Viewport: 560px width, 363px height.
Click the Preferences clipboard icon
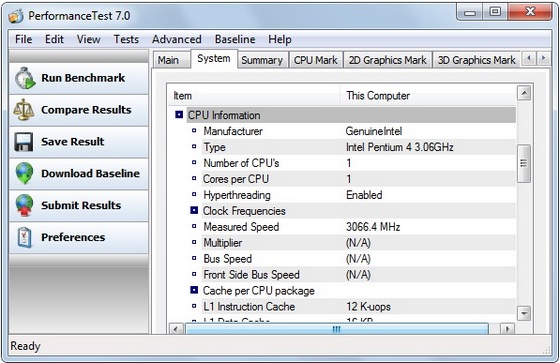tap(25, 237)
